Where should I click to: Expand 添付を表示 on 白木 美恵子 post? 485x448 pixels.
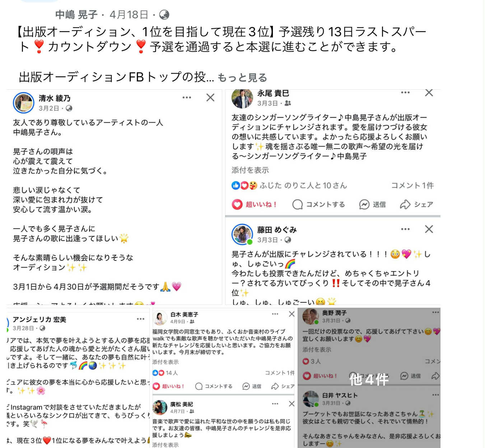165,362
